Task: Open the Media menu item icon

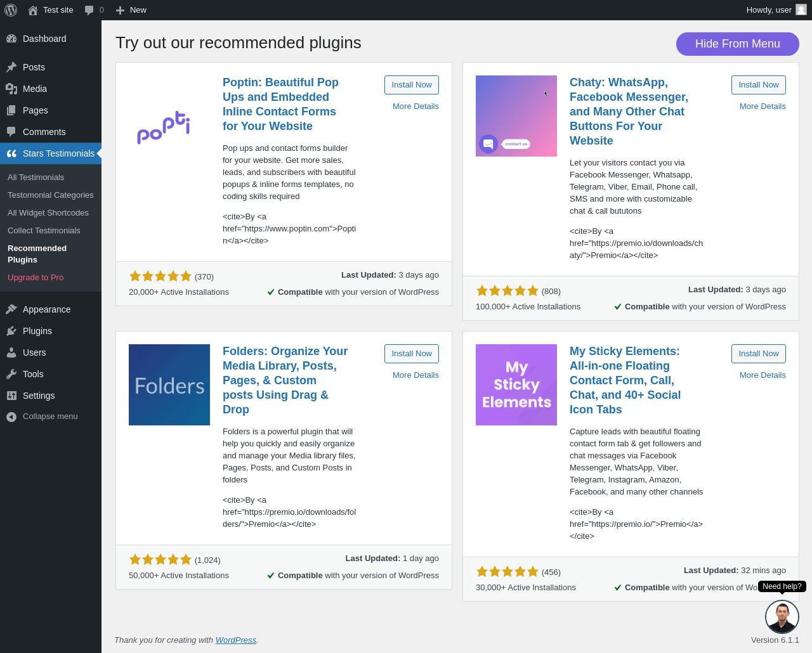Action: pyautogui.click(x=11, y=89)
